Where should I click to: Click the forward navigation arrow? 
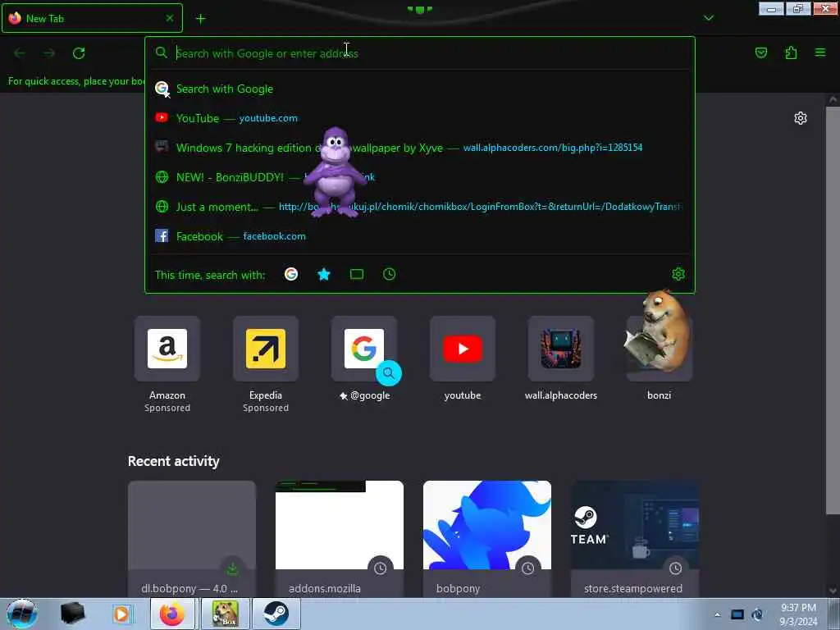pyautogui.click(x=49, y=53)
